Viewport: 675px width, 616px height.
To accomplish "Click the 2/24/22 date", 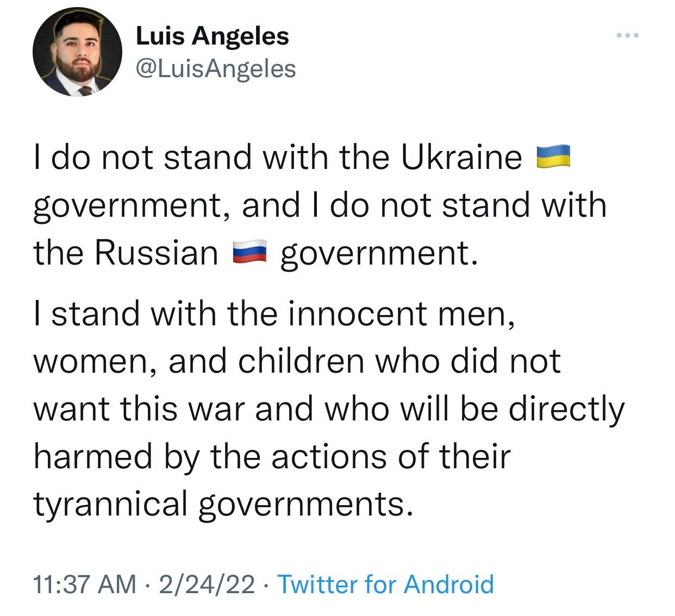I will click(207, 584).
